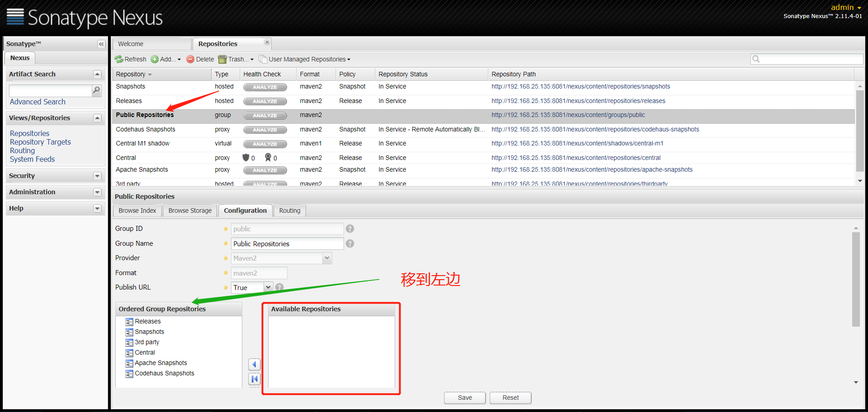
Task: Sort by the Repository column header
Action: [161, 74]
